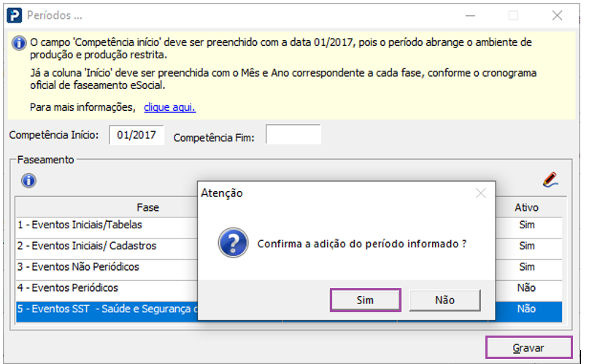Focus the Competência Início field
The width and height of the screenshot is (589, 364).
click(x=136, y=135)
